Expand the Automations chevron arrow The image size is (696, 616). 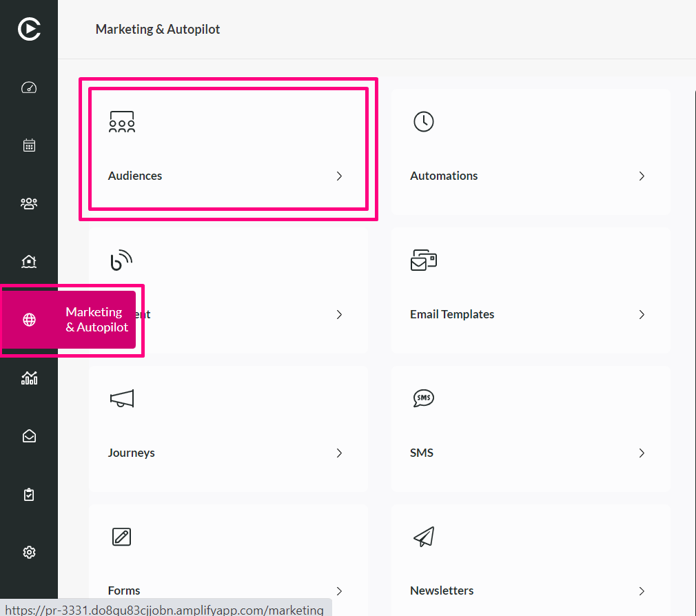click(x=642, y=176)
